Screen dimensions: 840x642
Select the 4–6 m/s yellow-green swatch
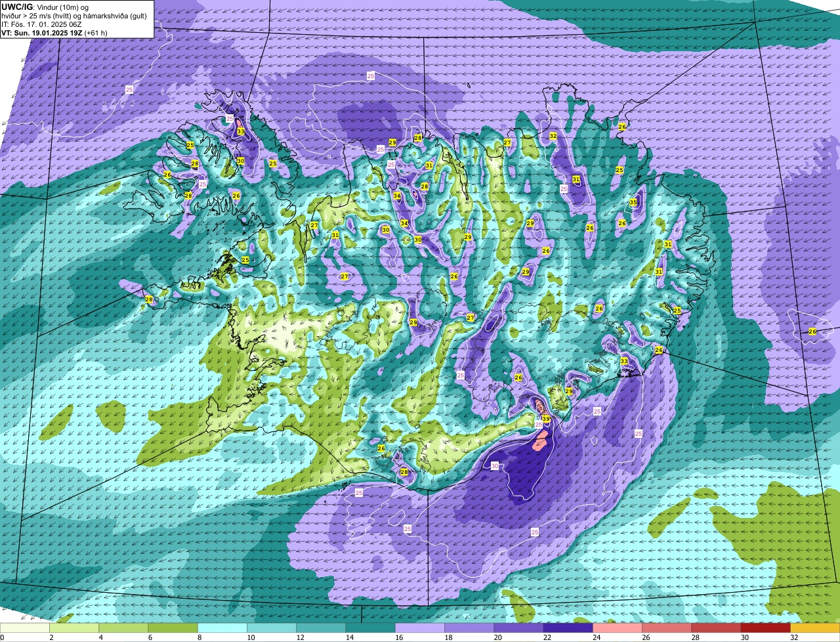tap(123, 628)
